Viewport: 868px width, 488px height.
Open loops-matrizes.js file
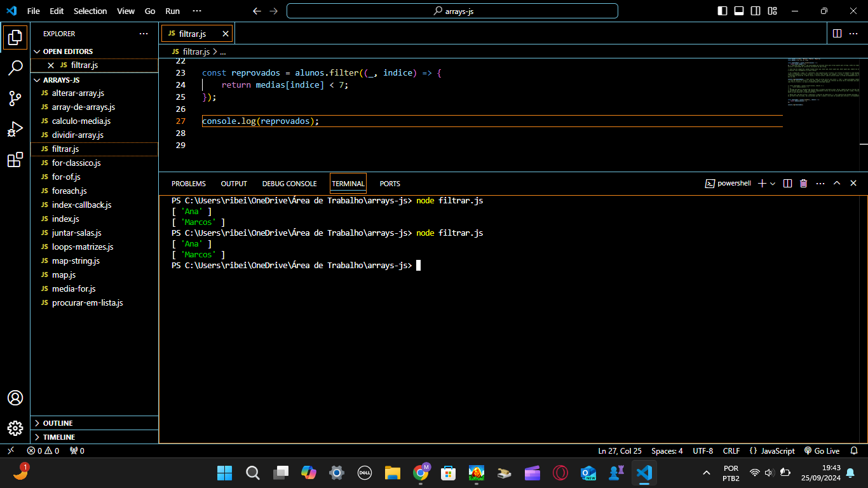coord(94,247)
